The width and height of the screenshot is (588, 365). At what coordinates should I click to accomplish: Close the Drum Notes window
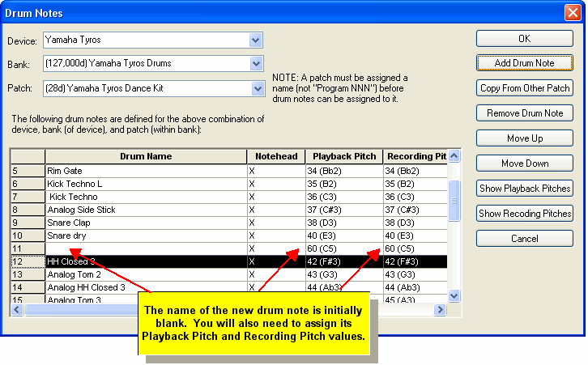[x=572, y=12]
